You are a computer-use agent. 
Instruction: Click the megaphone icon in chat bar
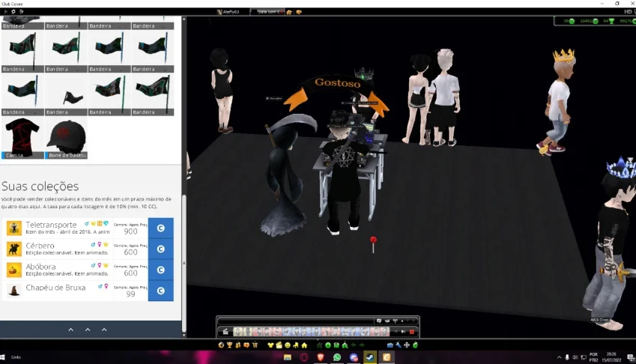[387, 321]
